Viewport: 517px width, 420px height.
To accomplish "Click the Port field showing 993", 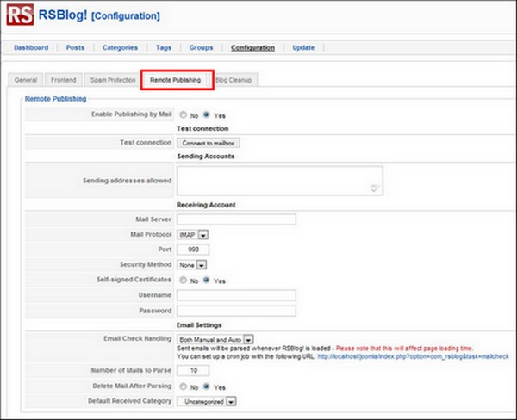I will point(193,250).
